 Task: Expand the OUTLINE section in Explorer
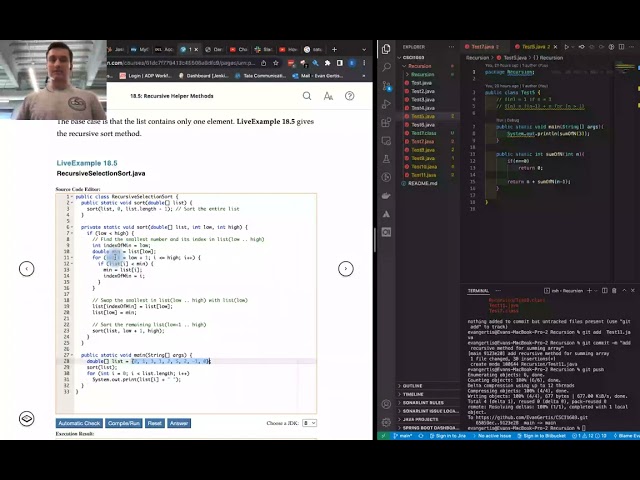(x=427, y=386)
